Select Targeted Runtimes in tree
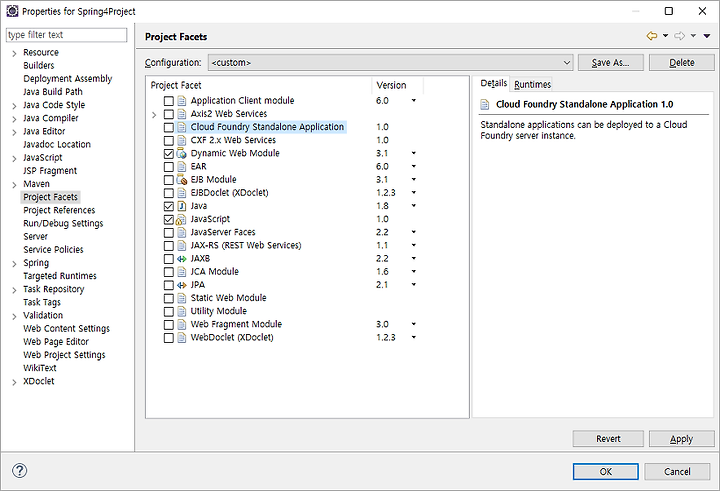This screenshot has width=720, height=491. (60, 276)
